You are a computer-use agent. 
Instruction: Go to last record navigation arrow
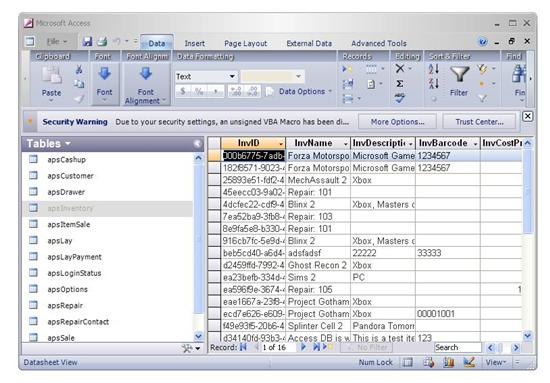(316, 347)
